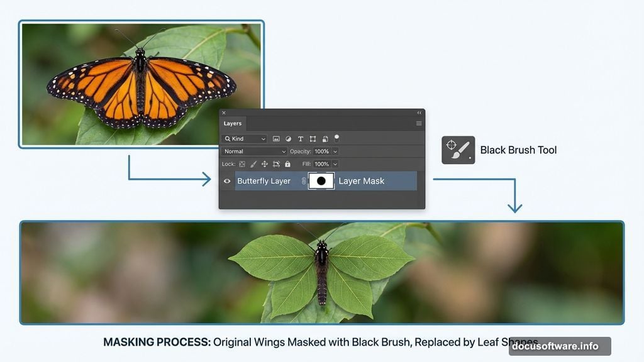Click the shape layer filter icon
The height and width of the screenshot is (362, 644).
[313, 138]
